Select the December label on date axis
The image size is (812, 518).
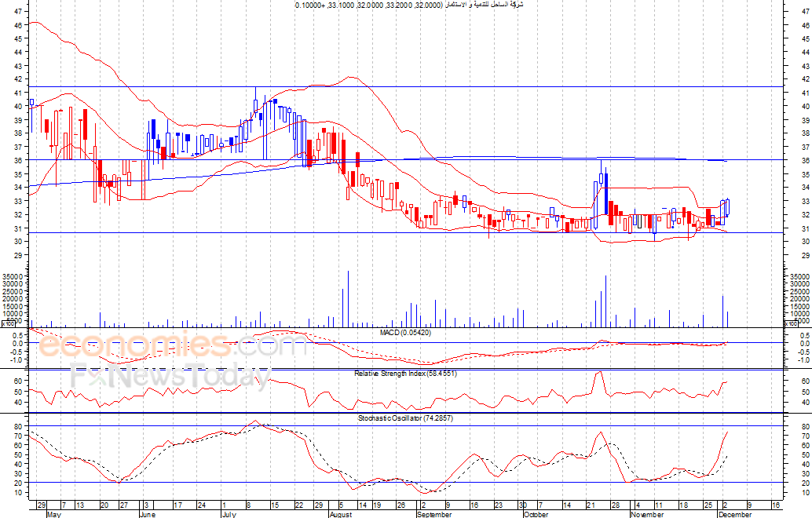click(734, 515)
